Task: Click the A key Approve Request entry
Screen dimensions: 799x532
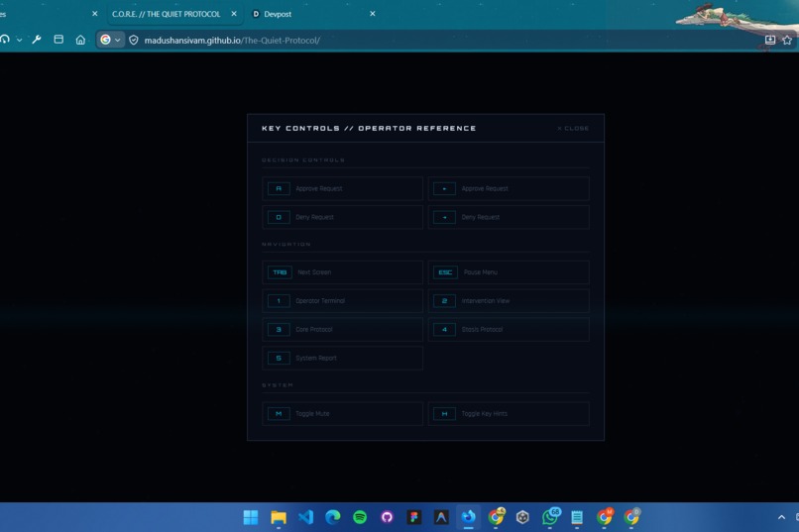Action: (342, 188)
